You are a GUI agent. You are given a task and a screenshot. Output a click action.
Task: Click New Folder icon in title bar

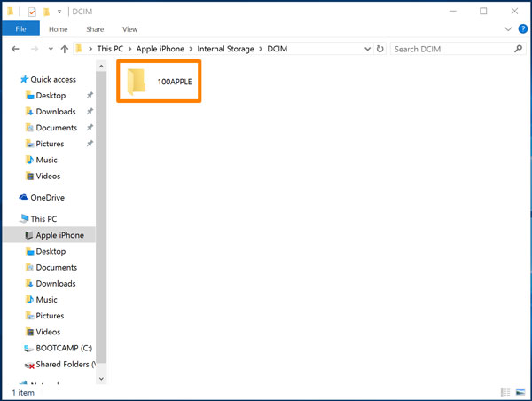click(46, 12)
